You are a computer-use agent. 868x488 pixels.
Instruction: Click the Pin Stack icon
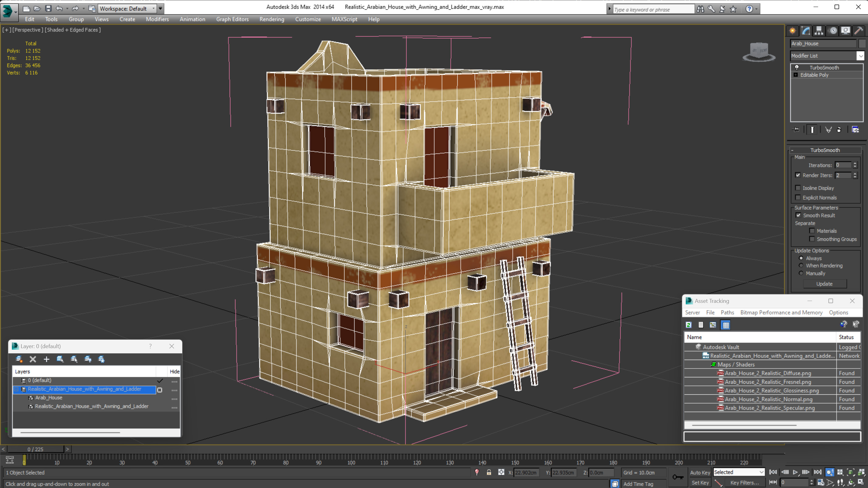point(796,130)
